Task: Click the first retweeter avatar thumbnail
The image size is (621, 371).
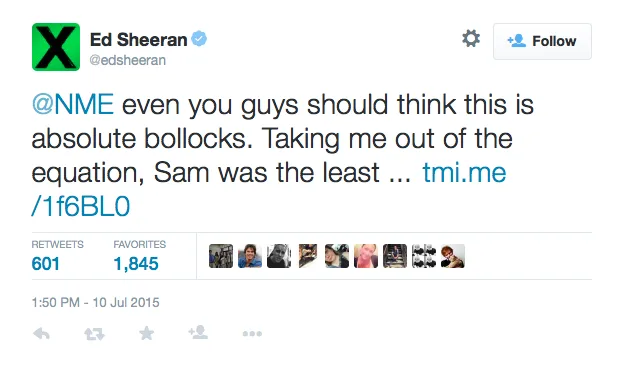Action: click(x=221, y=256)
